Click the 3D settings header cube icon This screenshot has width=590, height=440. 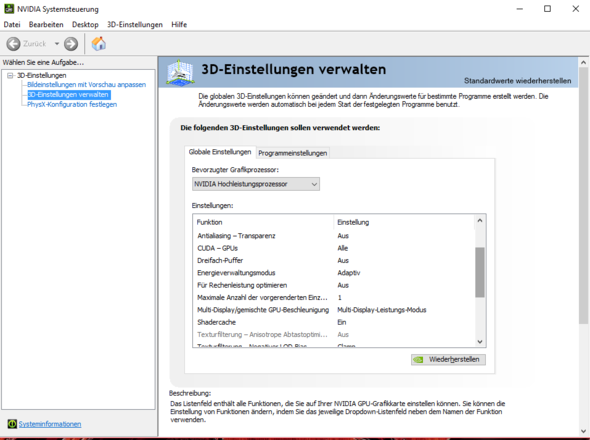pyautogui.click(x=180, y=73)
